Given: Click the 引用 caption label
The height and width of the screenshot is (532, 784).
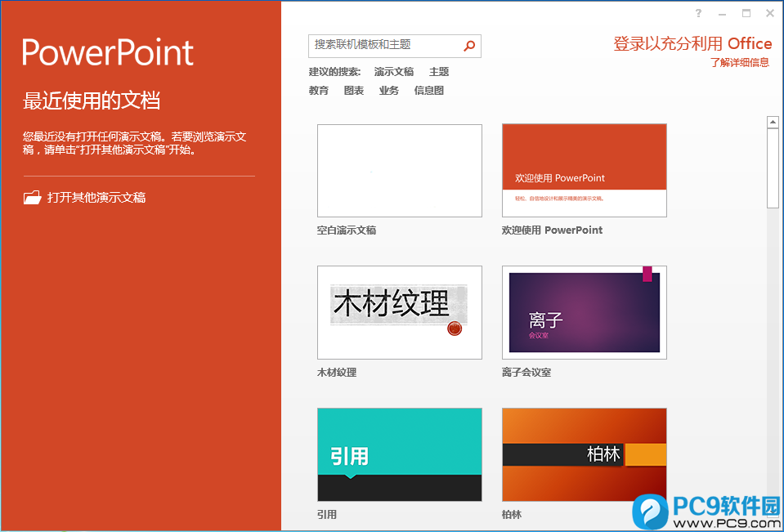Looking at the screenshot, I should [x=327, y=515].
